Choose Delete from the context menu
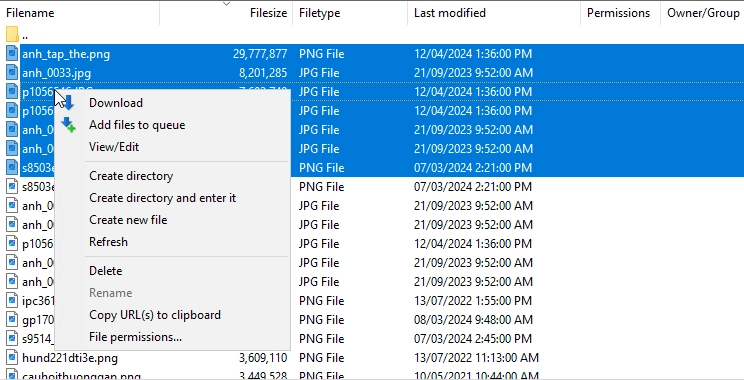 coord(105,271)
